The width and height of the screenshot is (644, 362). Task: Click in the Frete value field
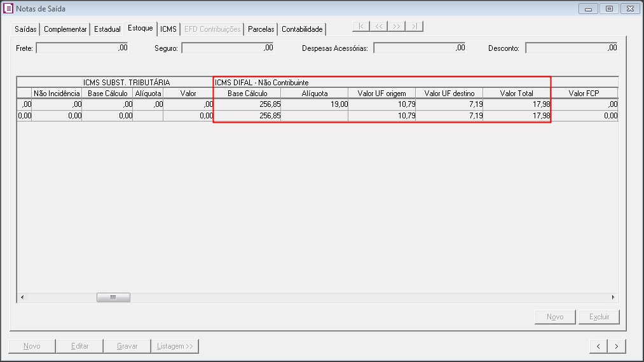[x=83, y=48]
